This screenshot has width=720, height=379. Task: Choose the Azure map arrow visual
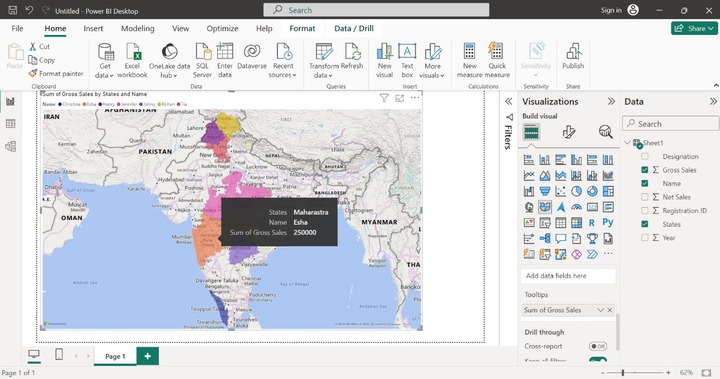tap(561, 207)
